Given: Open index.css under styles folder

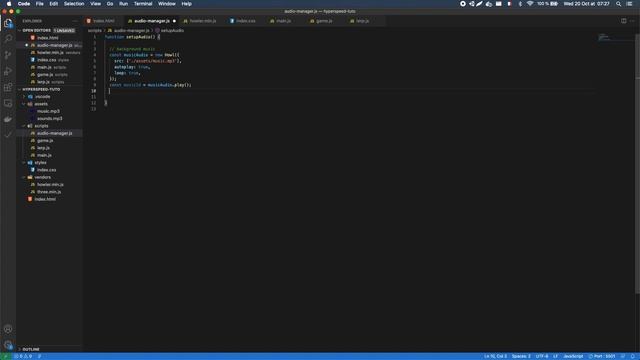Looking at the screenshot, I should click(x=47, y=170).
